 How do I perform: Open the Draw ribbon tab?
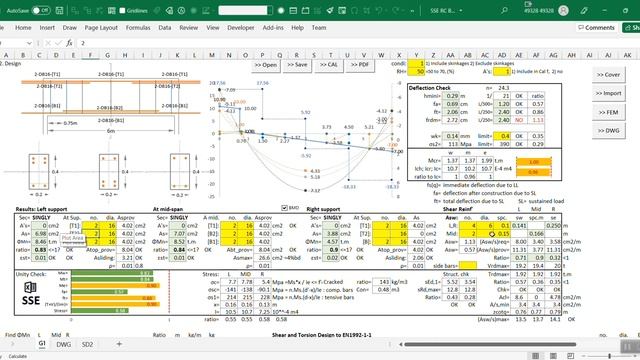click(69, 28)
